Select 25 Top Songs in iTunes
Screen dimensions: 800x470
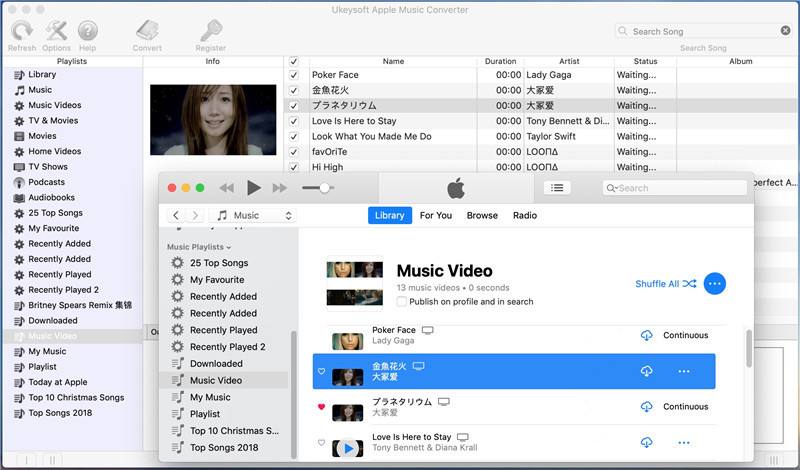coord(219,263)
